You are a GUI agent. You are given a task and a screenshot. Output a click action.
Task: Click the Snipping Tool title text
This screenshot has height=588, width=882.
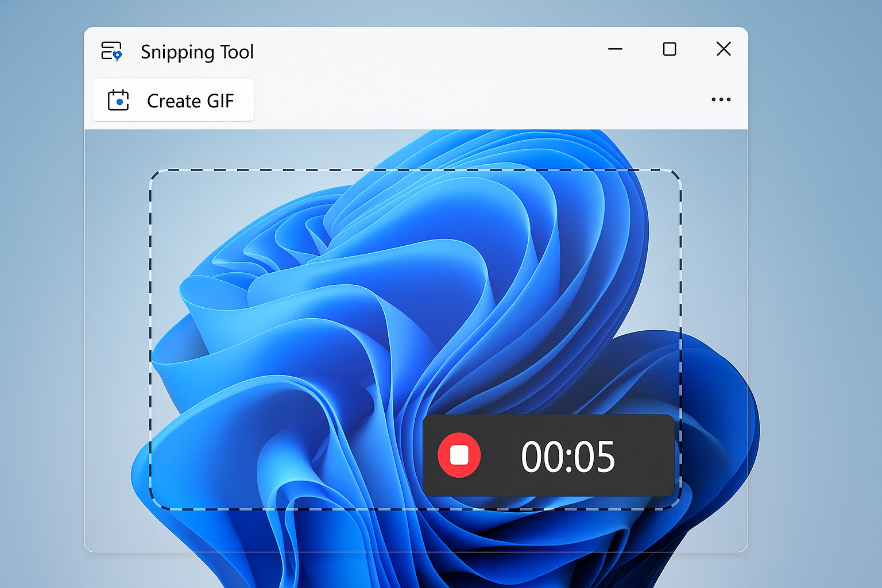point(197,52)
